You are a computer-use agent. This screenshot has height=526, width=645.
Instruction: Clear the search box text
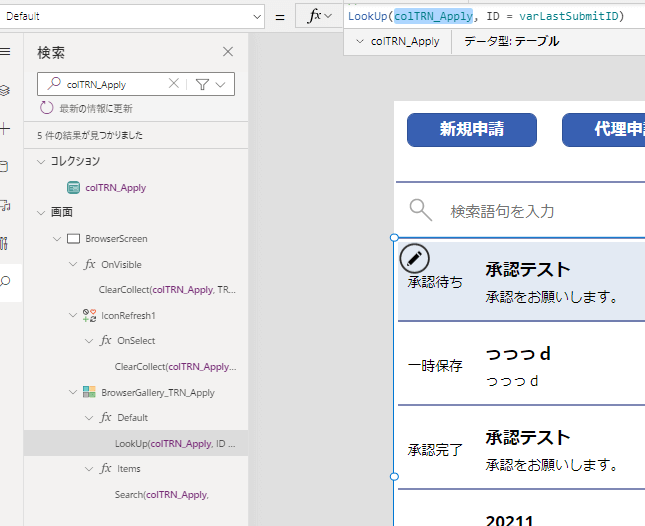pyautogui.click(x=174, y=83)
